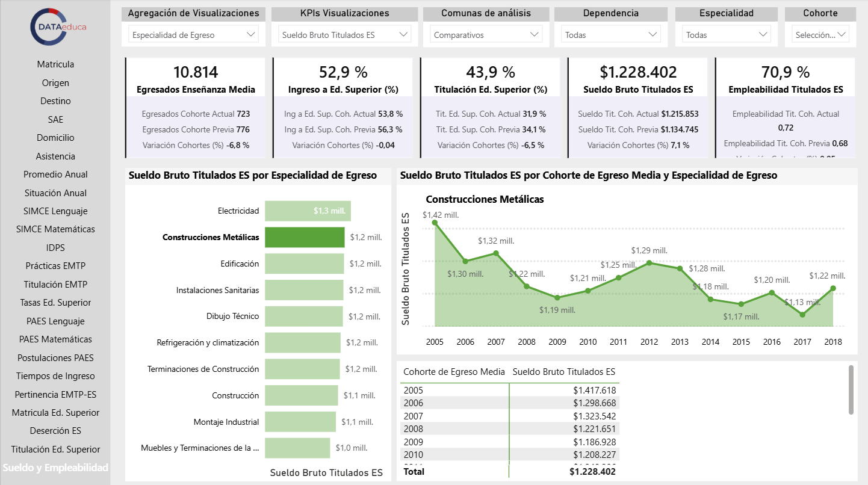Select the Construcciones Metálicas bar
Image resolution: width=868 pixels, height=485 pixels.
click(305, 238)
